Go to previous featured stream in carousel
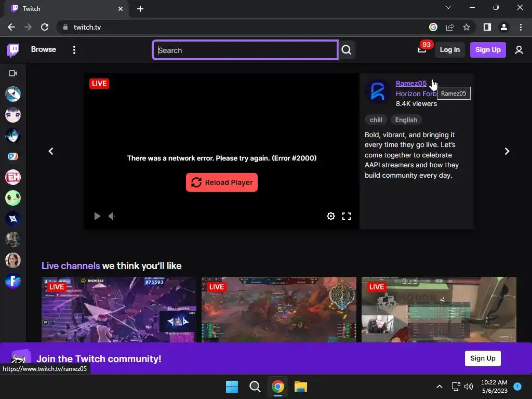Viewport: 532px width, 399px height. click(x=51, y=151)
